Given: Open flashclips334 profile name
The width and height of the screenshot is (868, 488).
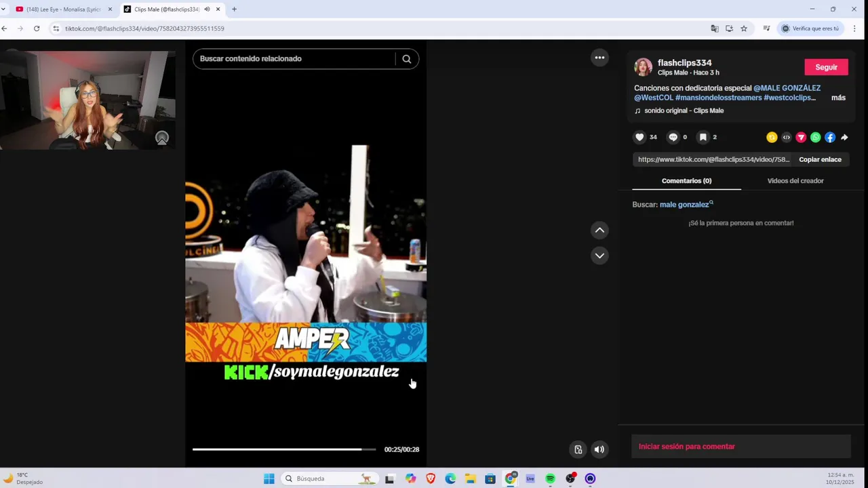Looking at the screenshot, I should (684, 62).
